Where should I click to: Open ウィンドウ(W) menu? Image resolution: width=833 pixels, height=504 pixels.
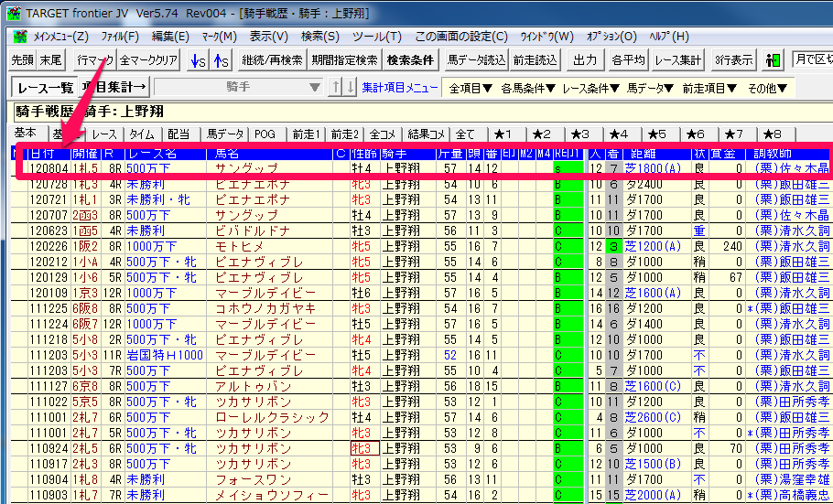(x=546, y=37)
